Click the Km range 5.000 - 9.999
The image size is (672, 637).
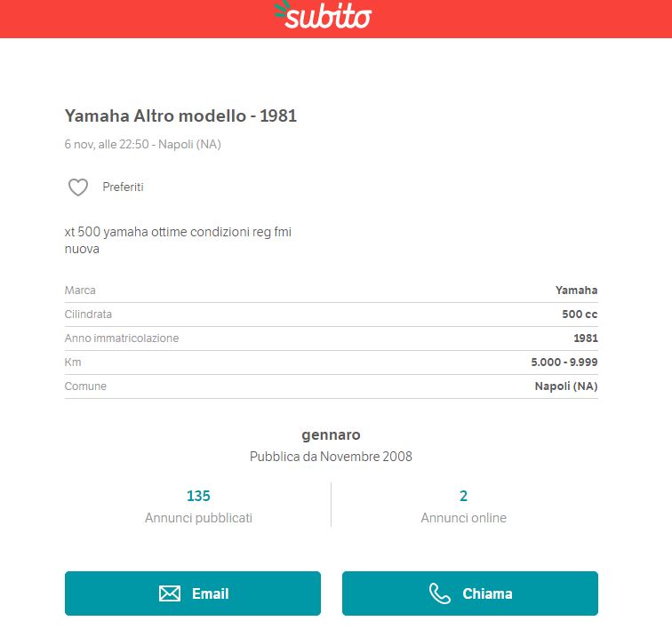click(x=564, y=362)
